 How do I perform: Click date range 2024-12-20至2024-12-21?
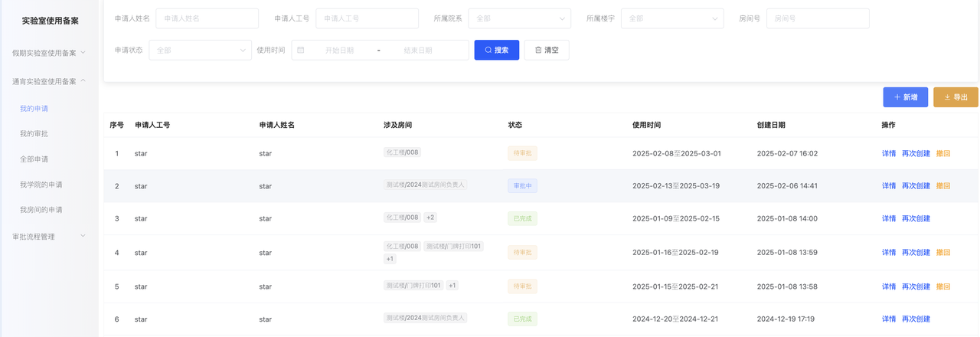point(676,319)
